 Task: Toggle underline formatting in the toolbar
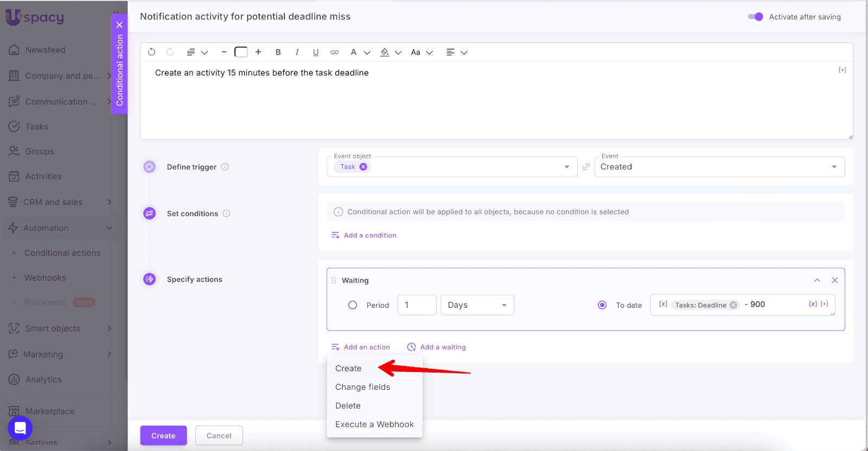coord(315,52)
